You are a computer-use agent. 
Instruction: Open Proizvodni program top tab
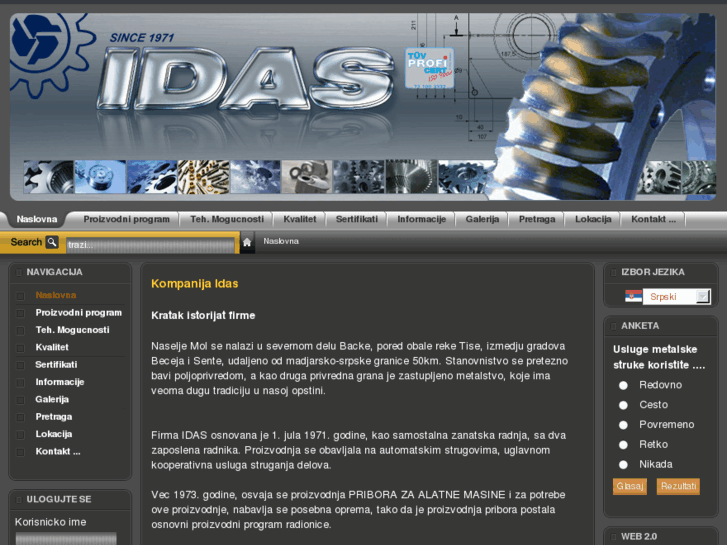coord(127,219)
